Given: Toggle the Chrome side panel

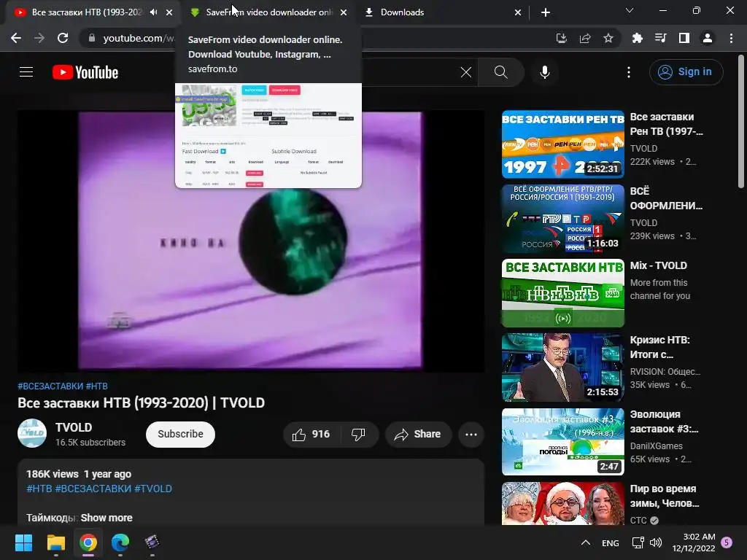Looking at the screenshot, I should pyautogui.click(x=684, y=38).
